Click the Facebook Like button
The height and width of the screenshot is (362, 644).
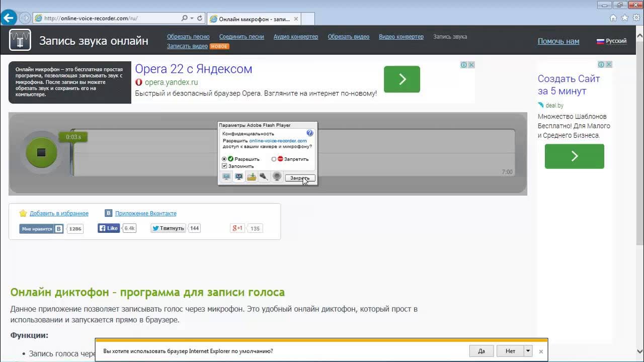click(x=109, y=228)
